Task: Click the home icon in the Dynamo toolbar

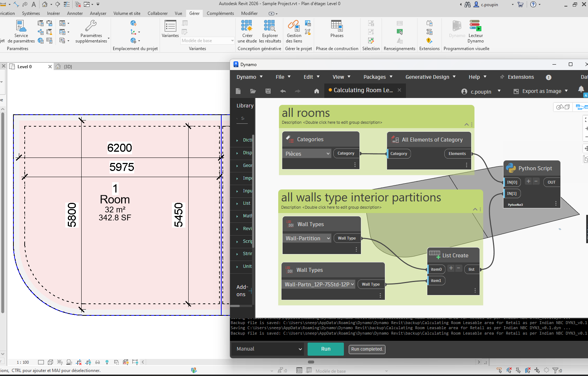Action: [316, 91]
